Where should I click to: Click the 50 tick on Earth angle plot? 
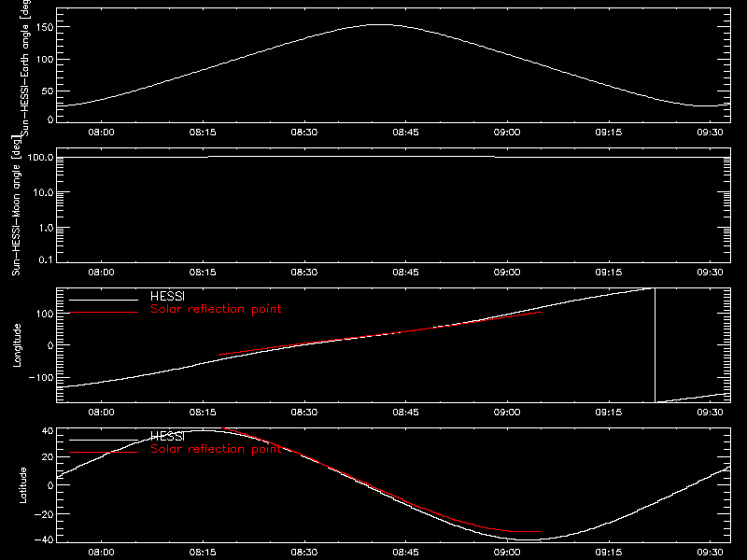click(x=48, y=91)
